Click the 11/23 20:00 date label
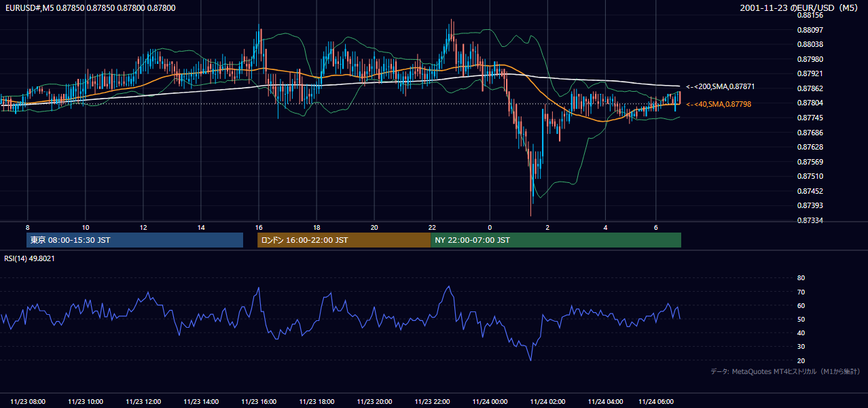 pos(374,402)
